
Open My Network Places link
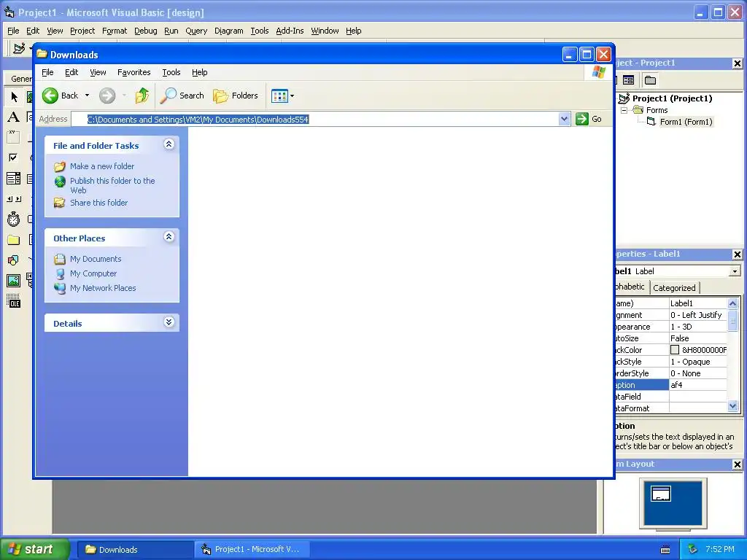(x=103, y=288)
